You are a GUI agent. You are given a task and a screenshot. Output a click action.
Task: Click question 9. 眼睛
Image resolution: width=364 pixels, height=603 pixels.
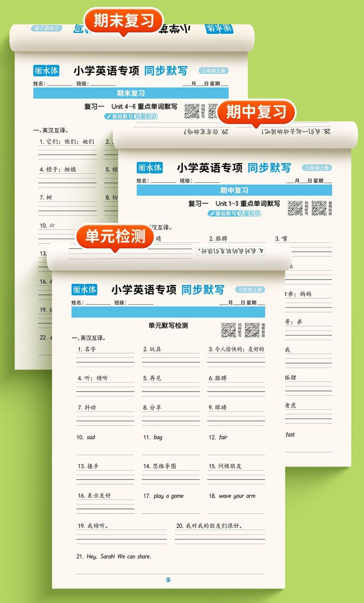(218, 407)
